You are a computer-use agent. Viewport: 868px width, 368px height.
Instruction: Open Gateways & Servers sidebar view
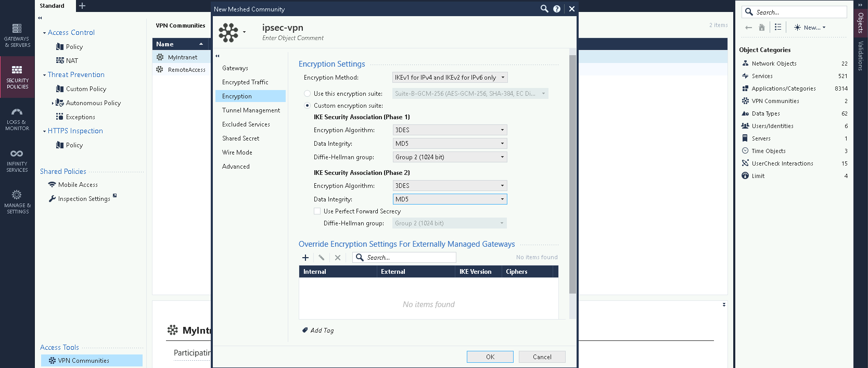tap(17, 35)
